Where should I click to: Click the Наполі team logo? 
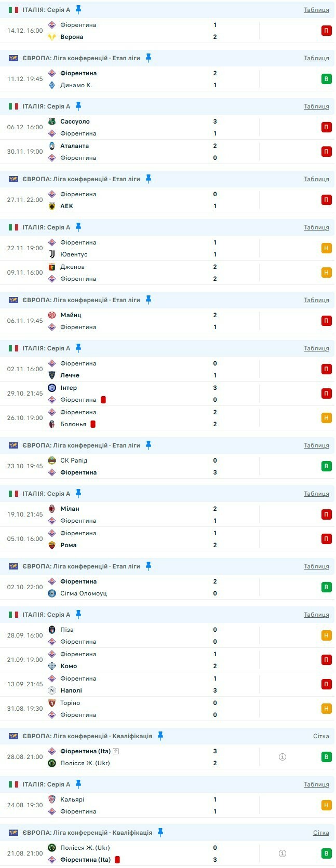pos(52,690)
